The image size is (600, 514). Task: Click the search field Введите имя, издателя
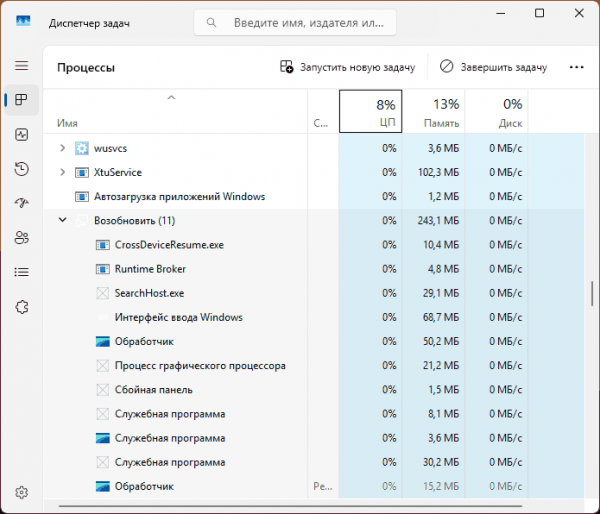(295, 23)
